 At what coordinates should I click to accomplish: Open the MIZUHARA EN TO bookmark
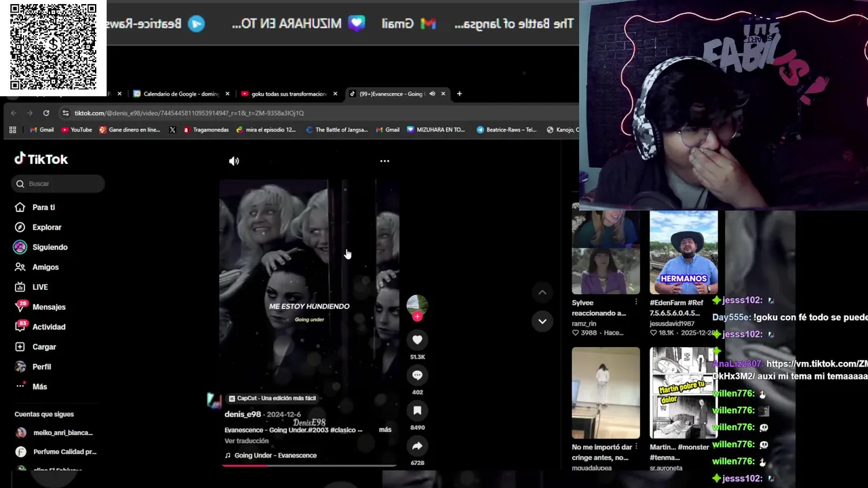coord(436,129)
